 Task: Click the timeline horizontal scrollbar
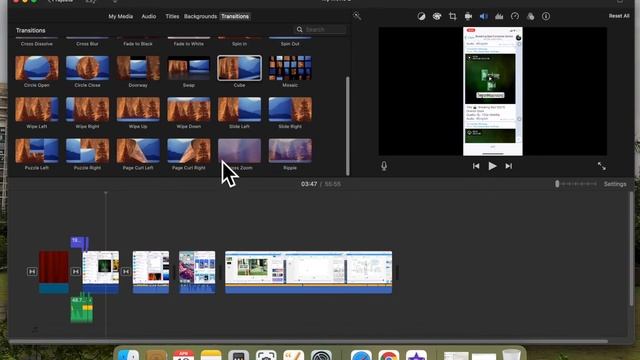coord(309,341)
